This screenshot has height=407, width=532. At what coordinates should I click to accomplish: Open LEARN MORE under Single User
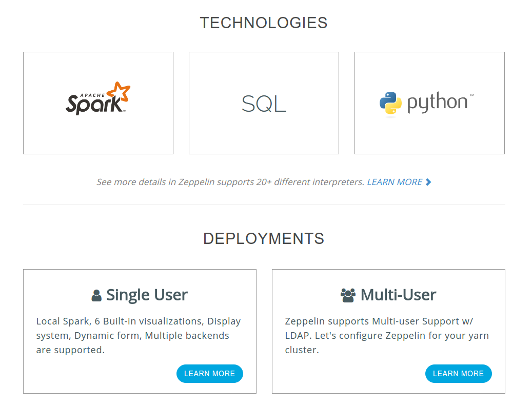point(210,374)
